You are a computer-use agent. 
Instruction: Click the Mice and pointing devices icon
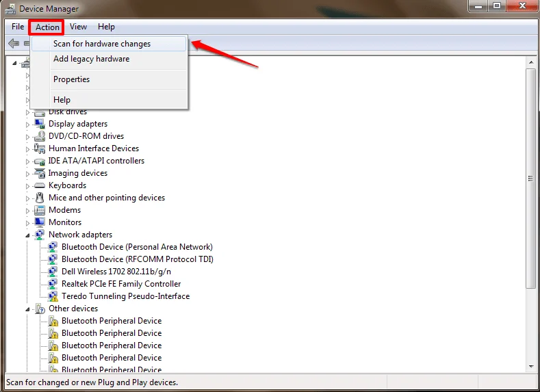tap(40, 198)
